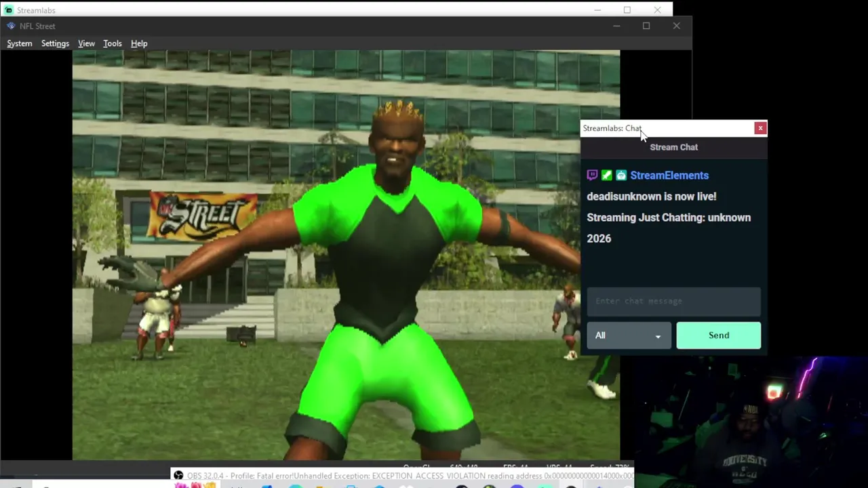This screenshot has height=488, width=868.
Task: Click the OBS fatal error message bar
Action: [403, 476]
